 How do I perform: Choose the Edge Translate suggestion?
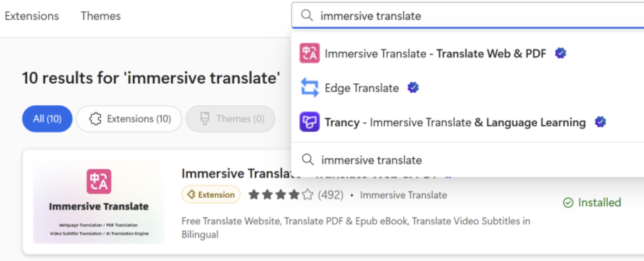[x=362, y=88]
